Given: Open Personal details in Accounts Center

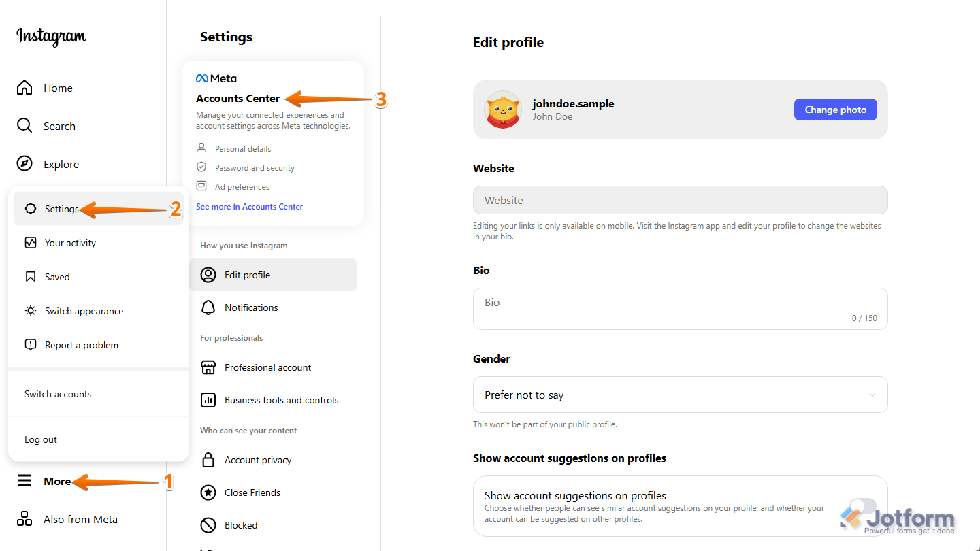Looking at the screenshot, I should 242,148.
